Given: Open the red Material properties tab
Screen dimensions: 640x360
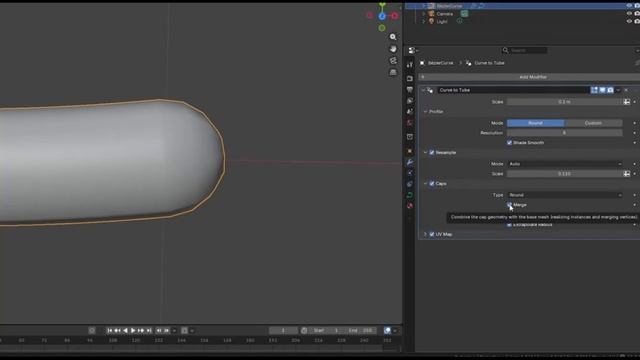Looking at the screenshot, I should tap(409, 206).
